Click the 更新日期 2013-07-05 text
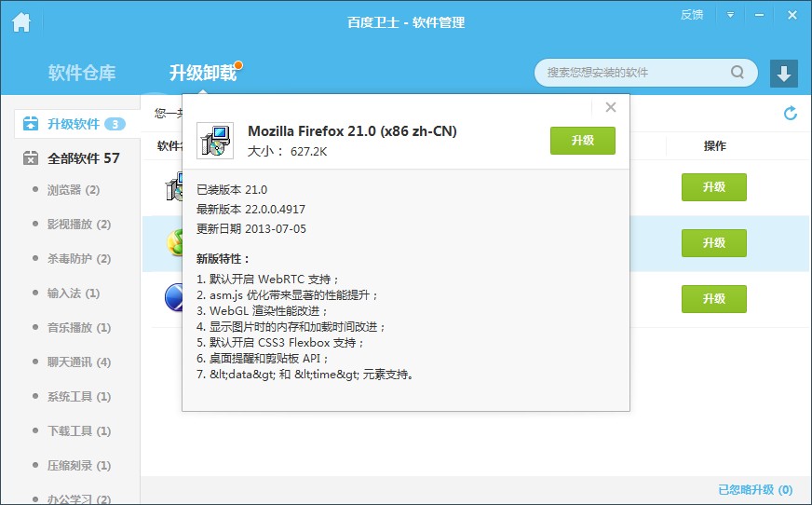Viewport: 812px width, 505px height. [251, 229]
